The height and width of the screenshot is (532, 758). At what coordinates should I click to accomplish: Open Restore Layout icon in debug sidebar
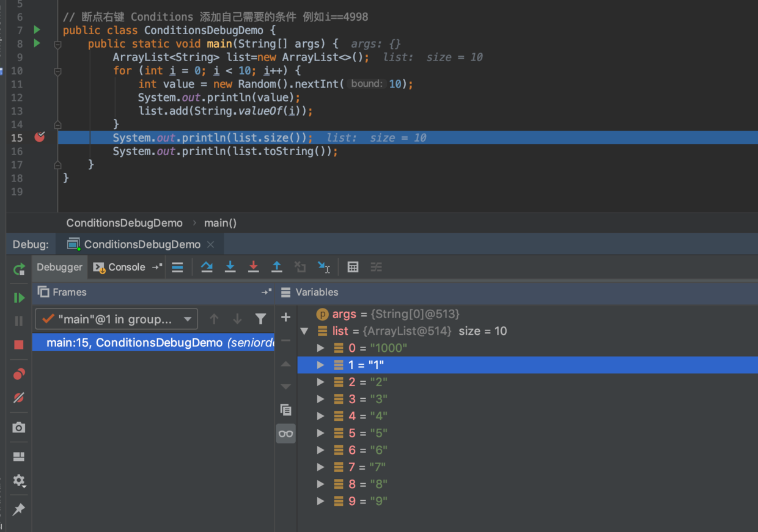19,456
